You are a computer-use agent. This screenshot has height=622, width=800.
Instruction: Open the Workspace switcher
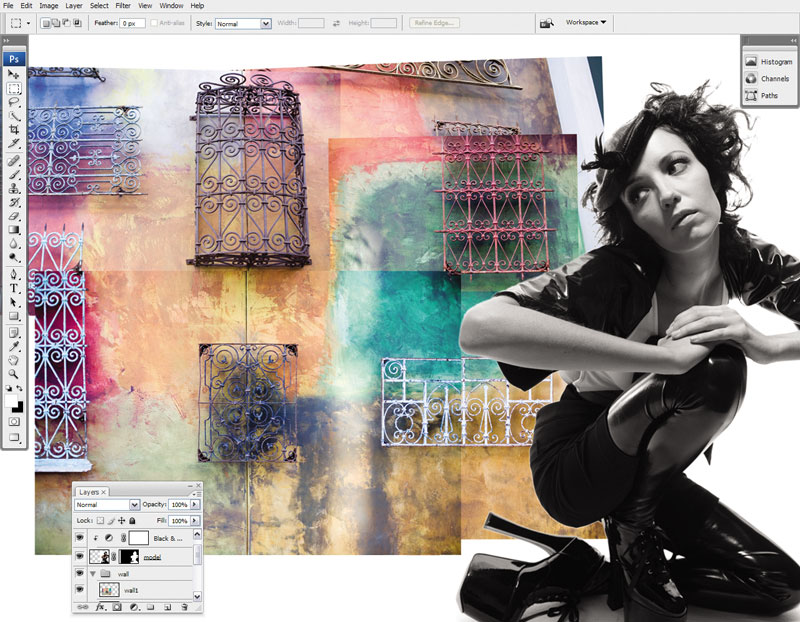586,22
